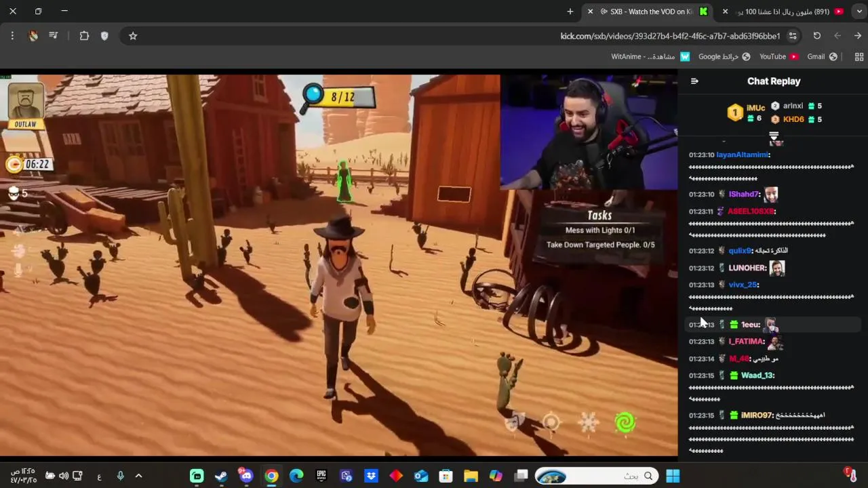Close the SXB Kick VOD tab

(590, 12)
